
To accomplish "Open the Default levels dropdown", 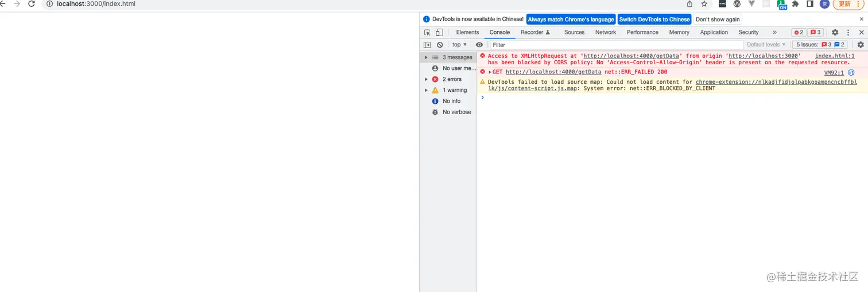I will (x=766, y=45).
